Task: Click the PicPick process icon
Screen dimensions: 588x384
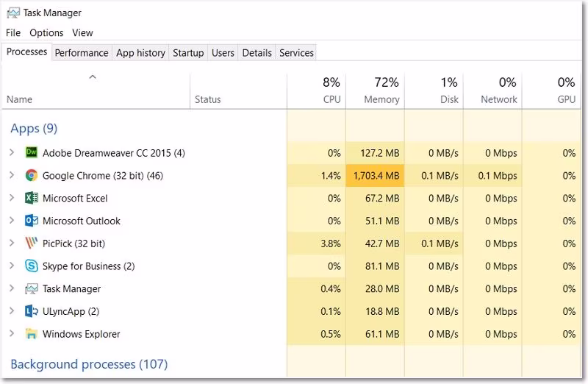Action: [x=31, y=243]
